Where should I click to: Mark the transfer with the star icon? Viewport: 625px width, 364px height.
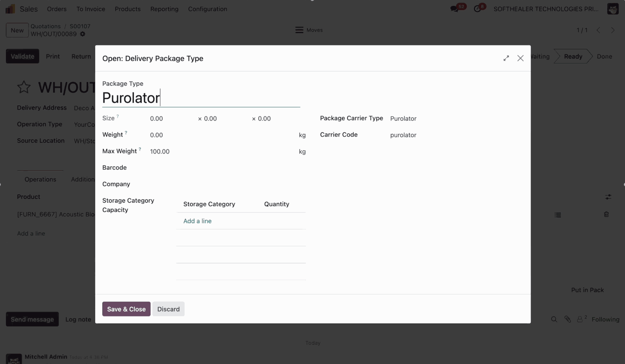pos(24,87)
